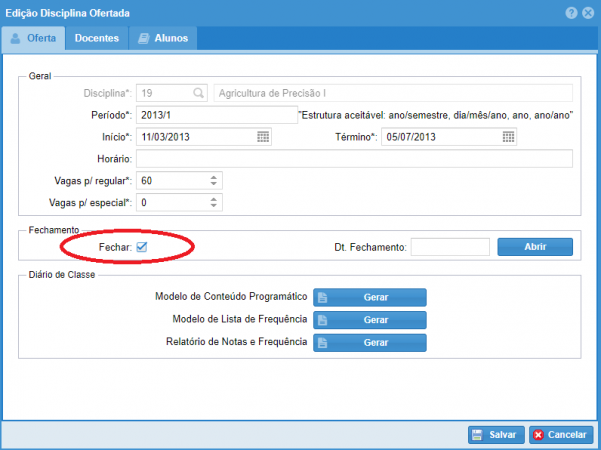Switch to the Docentes tab
Image resolution: width=601 pixels, height=450 pixels.
97,38
